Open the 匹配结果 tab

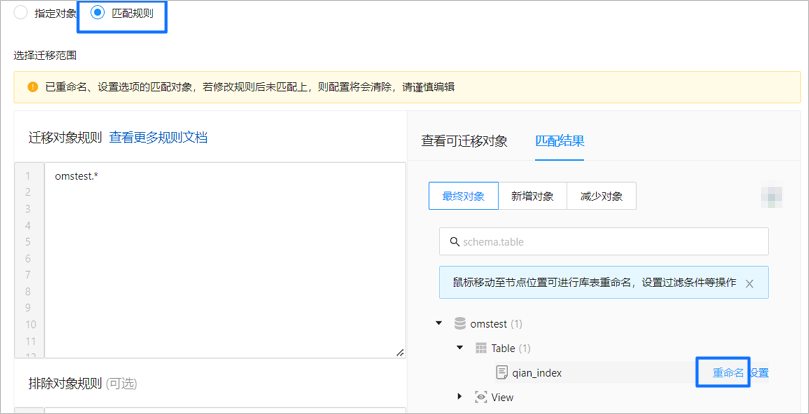pos(559,141)
